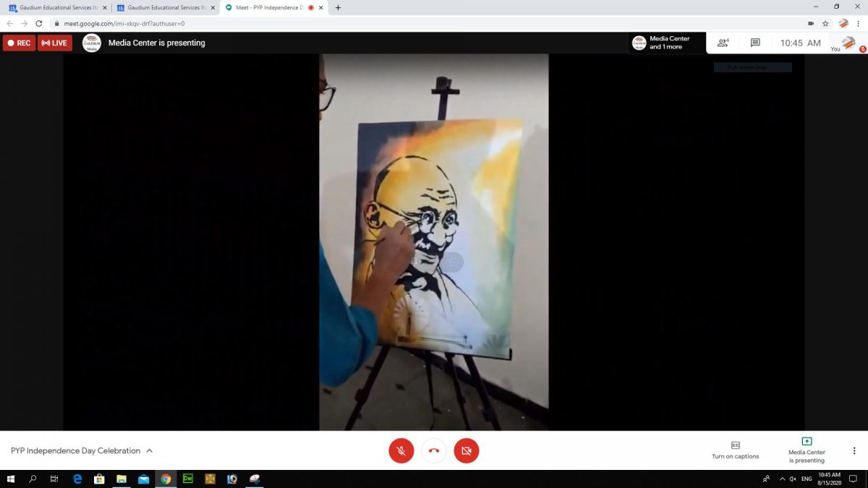Open Media Center is presenting options
Viewport: 868px width, 488px height.
(807, 450)
